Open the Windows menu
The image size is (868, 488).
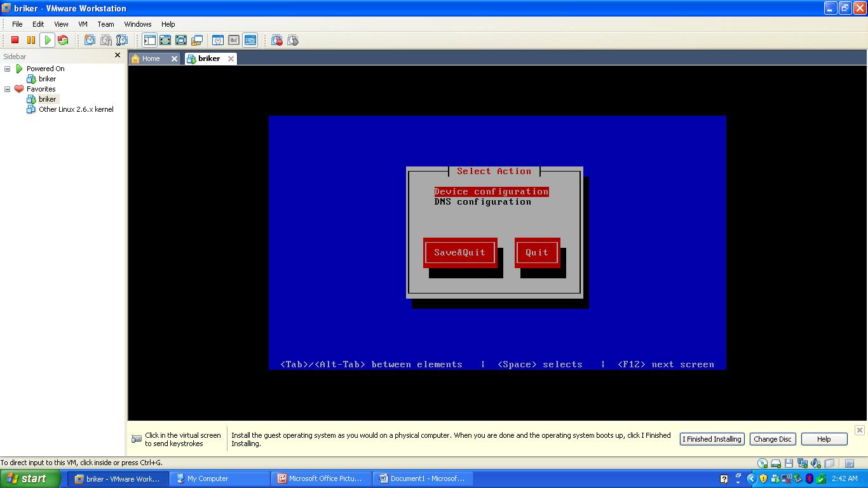point(138,24)
